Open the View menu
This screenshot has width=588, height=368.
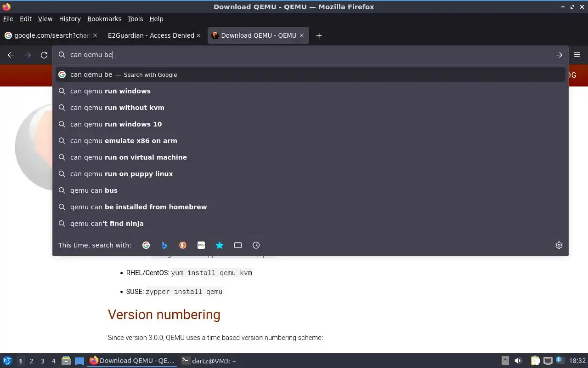(45, 19)
